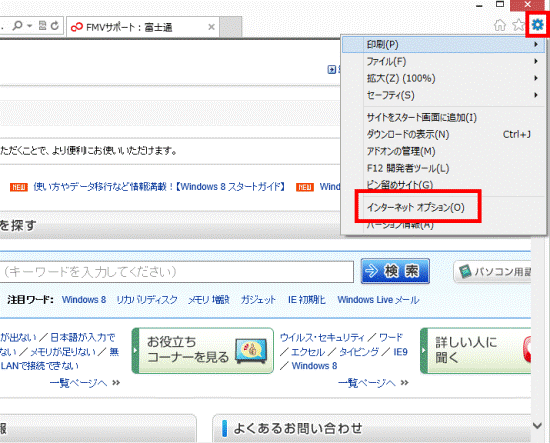The height and width of the screenshot is (443, 550).
Task: Expand arrow beside 印刷(P)
Action: 536,45
